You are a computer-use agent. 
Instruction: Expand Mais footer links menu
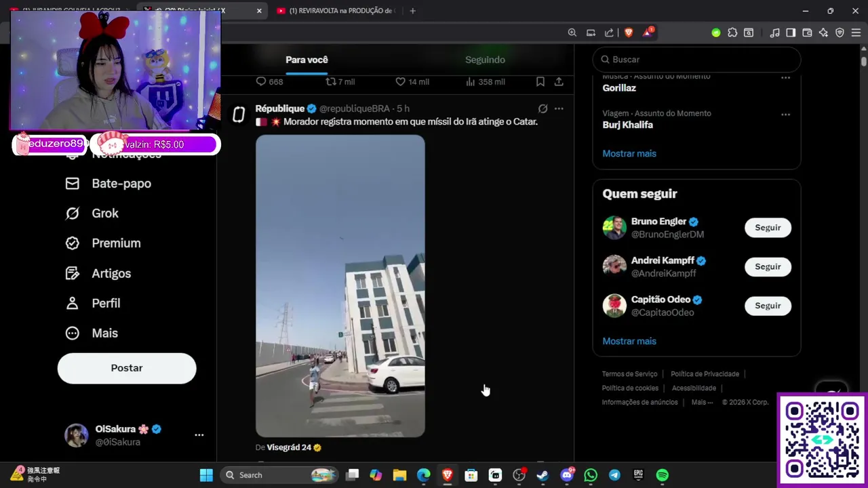click(x=702, y=402)
